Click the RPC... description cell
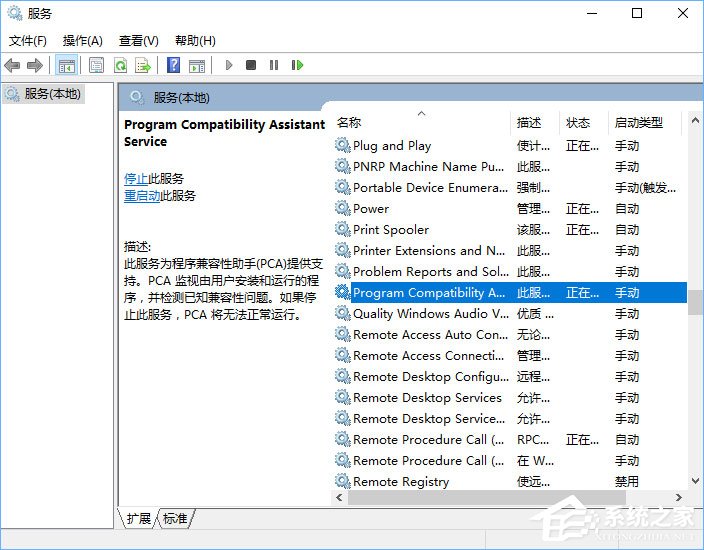The image size is (704, 550). 533,439
